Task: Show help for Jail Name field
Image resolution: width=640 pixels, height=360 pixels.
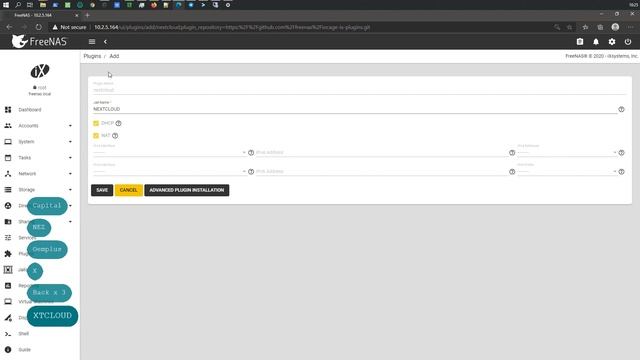Action: 621,109
